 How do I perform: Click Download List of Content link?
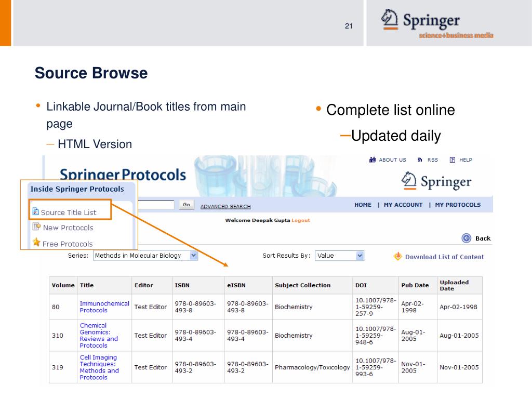tap(445, 257)
